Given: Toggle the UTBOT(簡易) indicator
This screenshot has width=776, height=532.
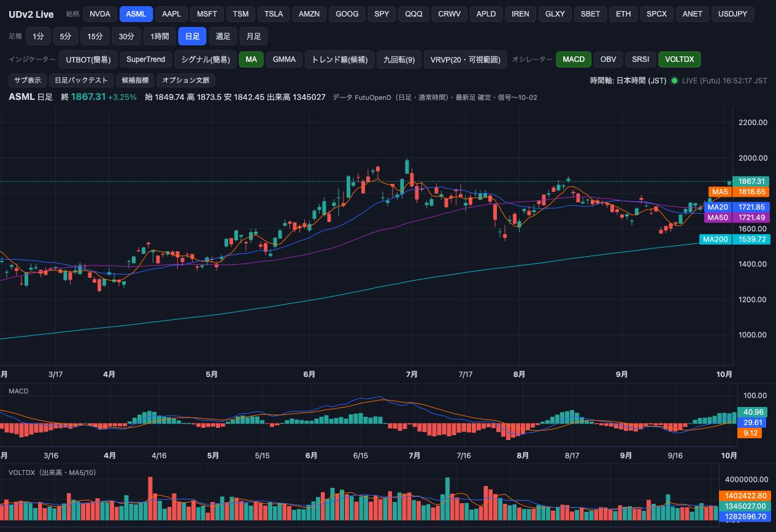Looking at the screenshot, I should point(88,59).
